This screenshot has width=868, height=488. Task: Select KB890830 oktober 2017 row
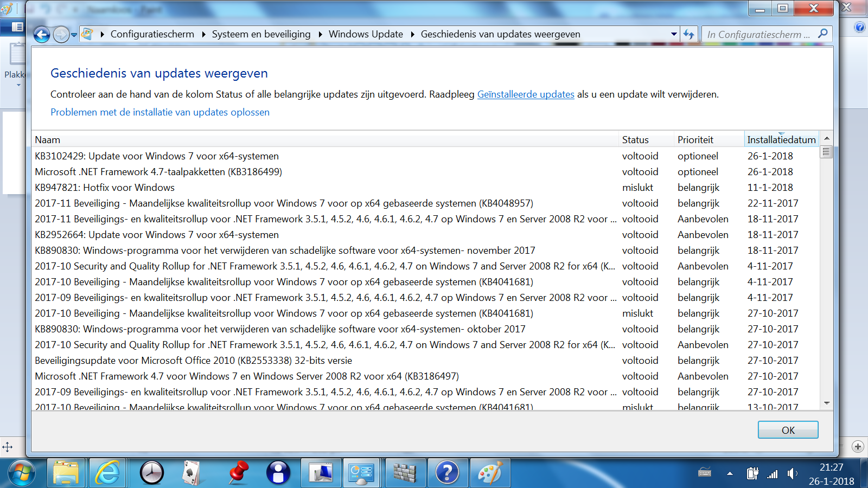coord(425,329)
